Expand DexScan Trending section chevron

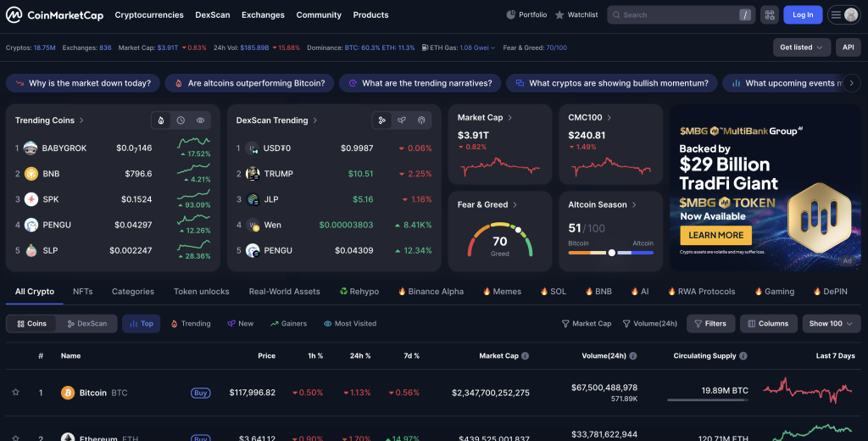(315, 120)
